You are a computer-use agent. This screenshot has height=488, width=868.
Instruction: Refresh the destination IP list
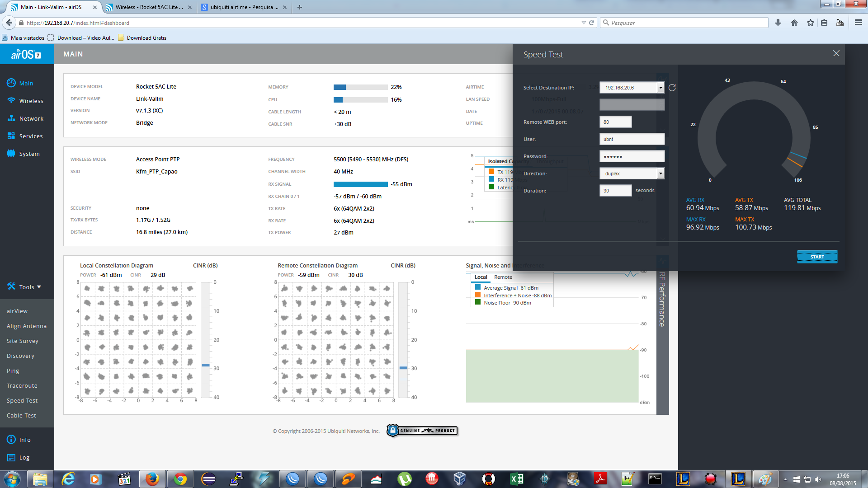672,88
